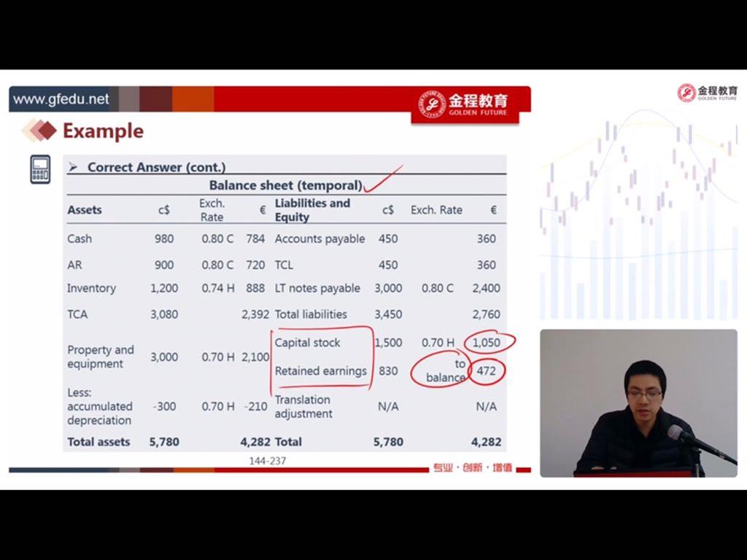The width and height of the screenshot is (747, 560).
Task: Click the 'Balance sheet (temporal)' title
Action: [x=286, y=185]
